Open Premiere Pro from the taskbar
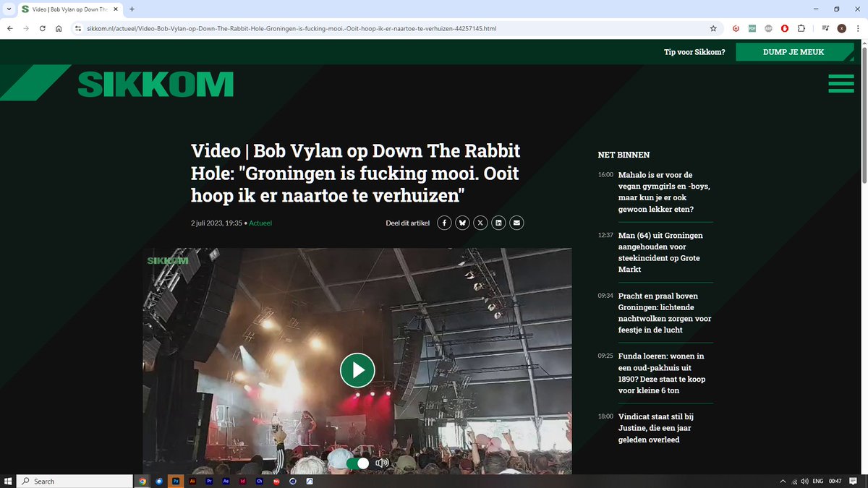Image resolution: width=868 pixels, height=488 pixels. pos(209,481)
